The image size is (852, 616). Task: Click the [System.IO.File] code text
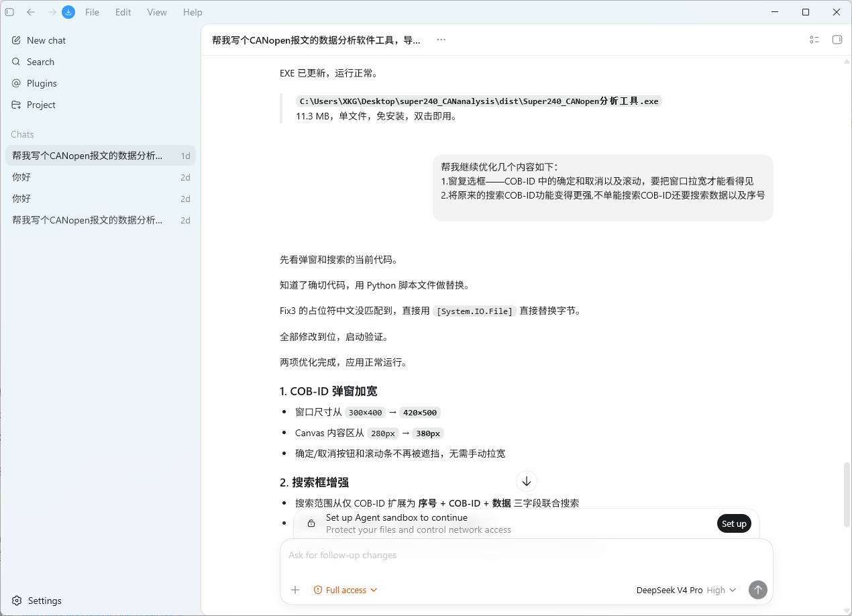pos(474,311)
